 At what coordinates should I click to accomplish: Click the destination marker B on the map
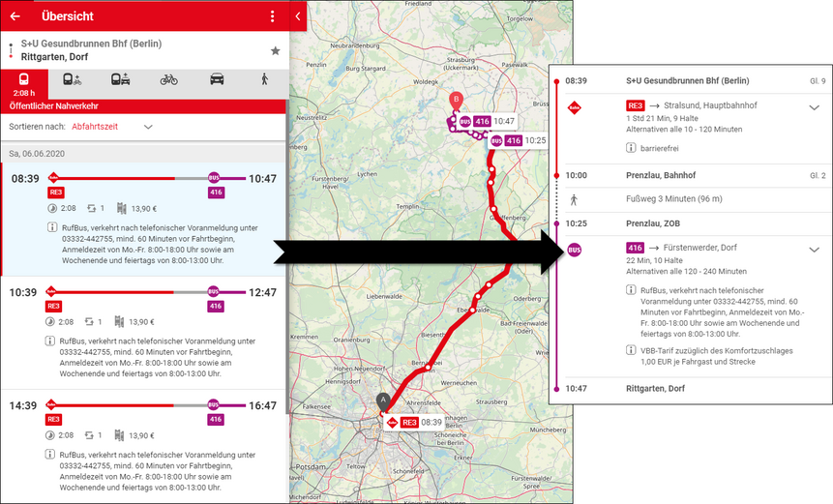(456, 100)
